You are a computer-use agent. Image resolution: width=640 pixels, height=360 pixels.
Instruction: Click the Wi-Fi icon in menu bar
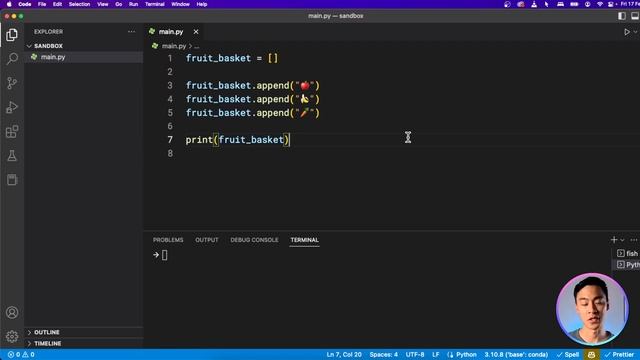coord(600,4)
